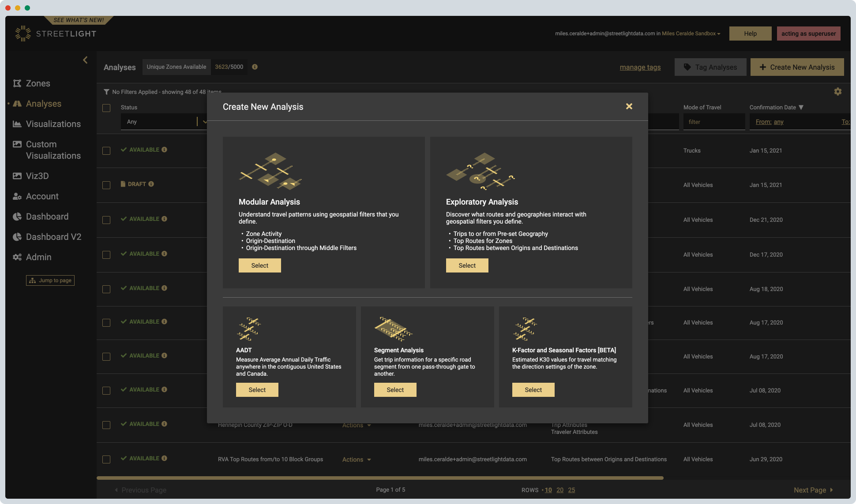Select K-Factor and Seasonal Factors analysis
The image size is (856, 504).
(533, 390)
